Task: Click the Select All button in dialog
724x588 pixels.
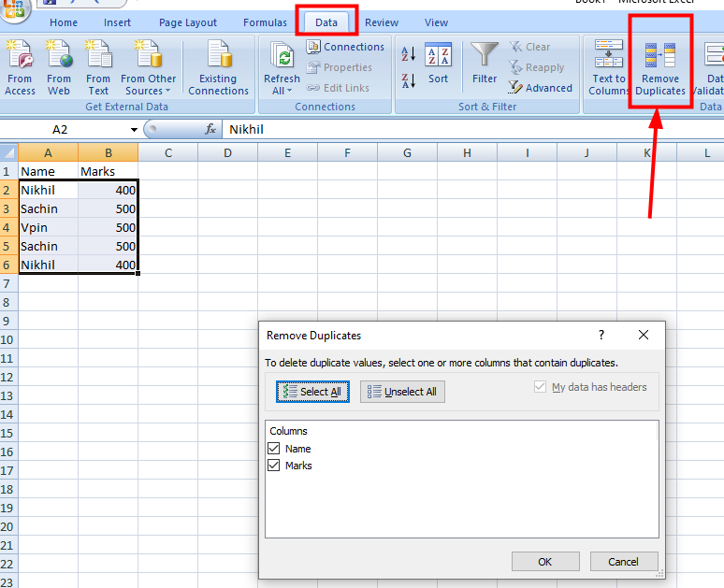Action: [x=312, y=392]
